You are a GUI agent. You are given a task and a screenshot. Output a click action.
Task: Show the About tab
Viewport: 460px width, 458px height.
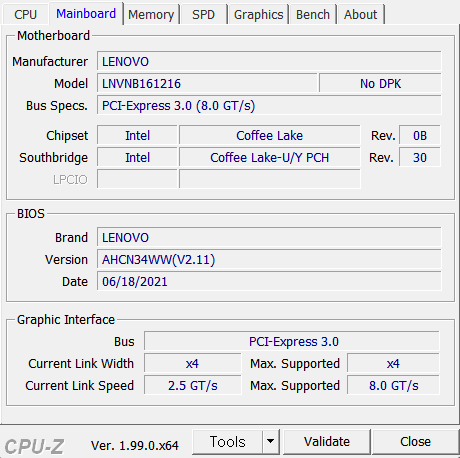click(x=360, y=14)
